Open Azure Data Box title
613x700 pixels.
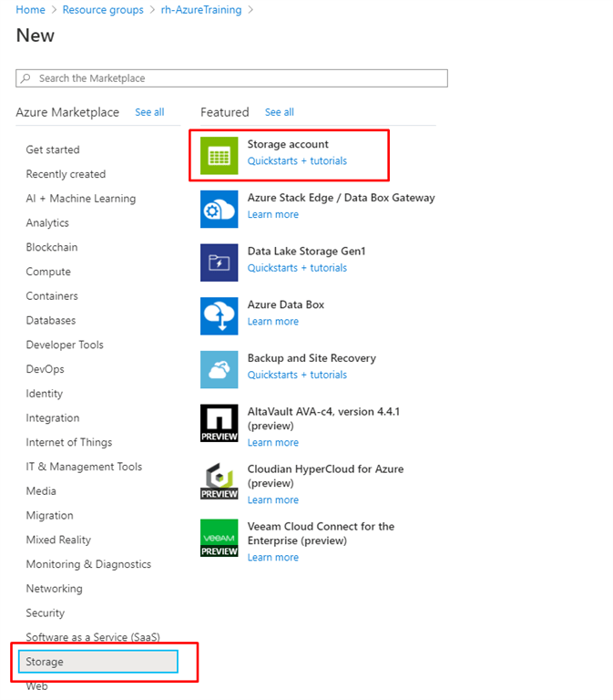pyautogui.click(x=286, y=305)
